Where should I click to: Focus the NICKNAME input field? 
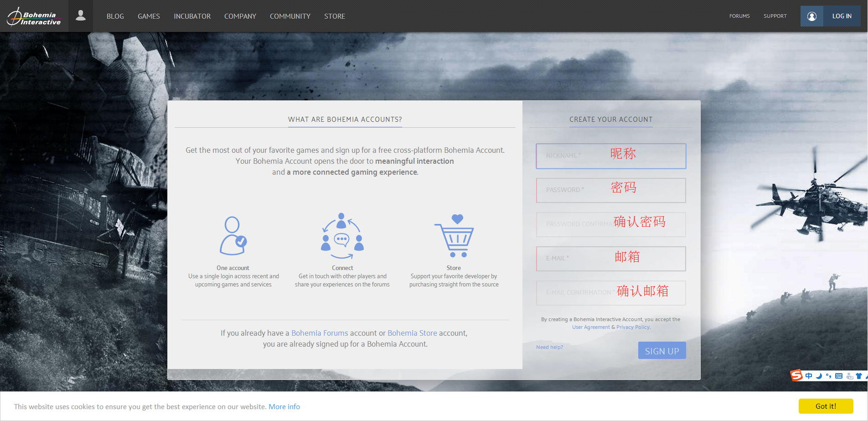611,156
